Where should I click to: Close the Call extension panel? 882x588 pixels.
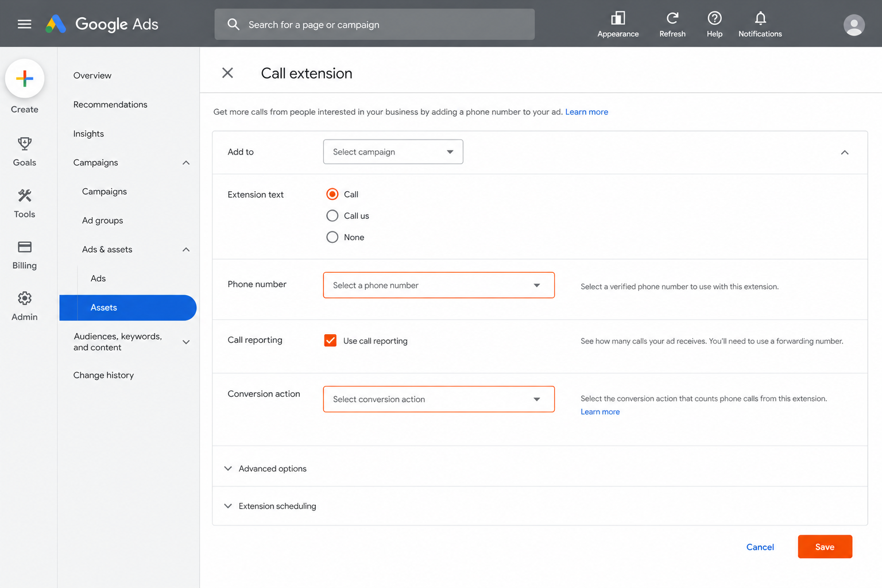pyautogui.click(x=227, y=73)
